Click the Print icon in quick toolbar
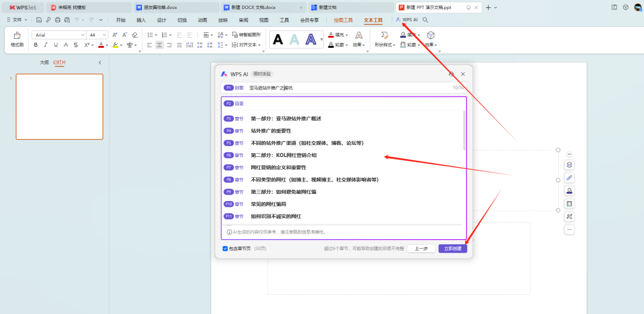644x314 pixels. coord(57,20)
